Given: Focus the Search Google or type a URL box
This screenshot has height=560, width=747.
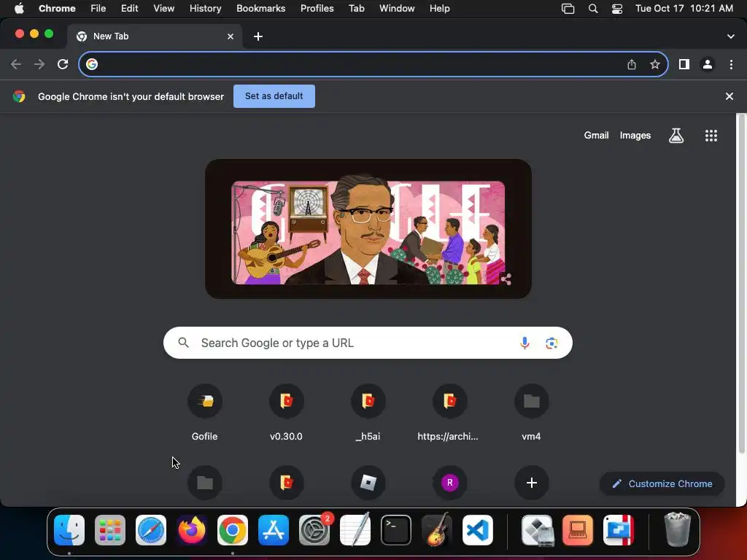Looking at the screenshot, I should click(368, 343).
